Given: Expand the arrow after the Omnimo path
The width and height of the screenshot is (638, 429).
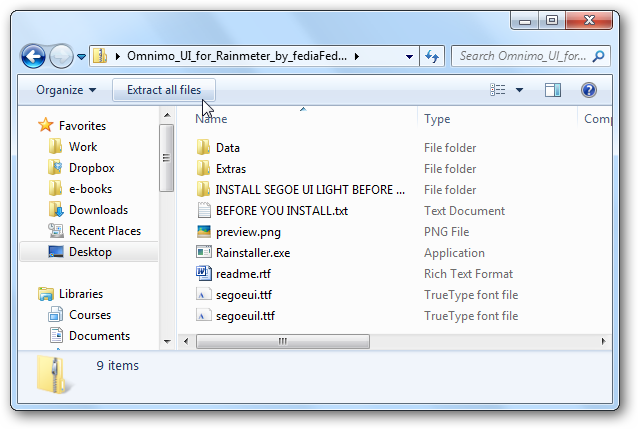Looking at the screenshot, I should click(x=356, y=56).
